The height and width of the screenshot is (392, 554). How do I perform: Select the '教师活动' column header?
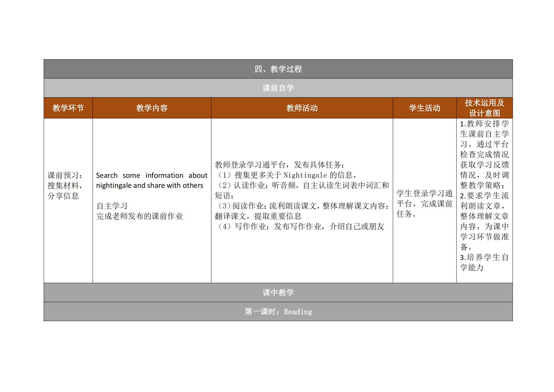tap(302, 108)
